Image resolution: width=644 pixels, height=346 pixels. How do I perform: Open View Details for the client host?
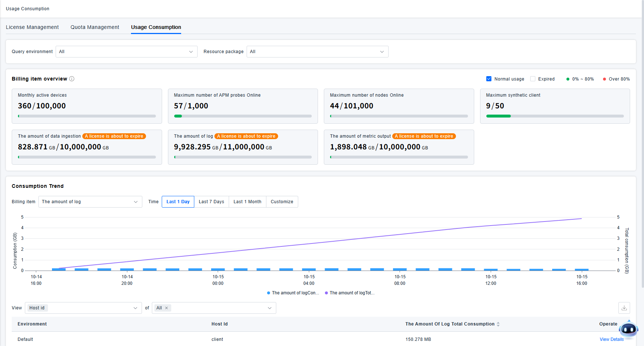coord(611,339)
